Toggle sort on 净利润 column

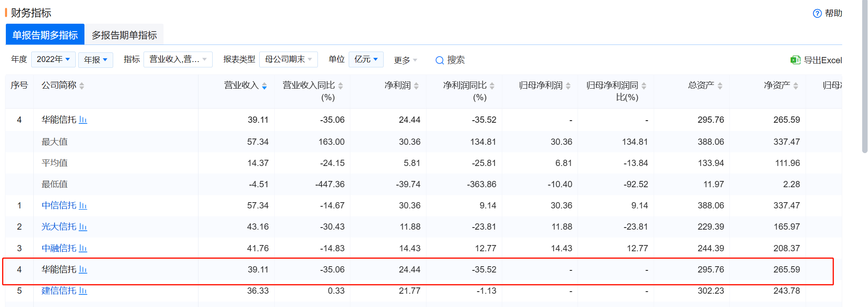coord(416,86)
